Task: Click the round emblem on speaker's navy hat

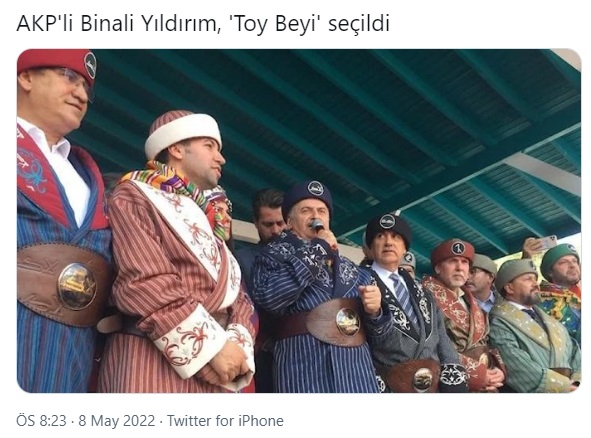Action: (315, 188)
